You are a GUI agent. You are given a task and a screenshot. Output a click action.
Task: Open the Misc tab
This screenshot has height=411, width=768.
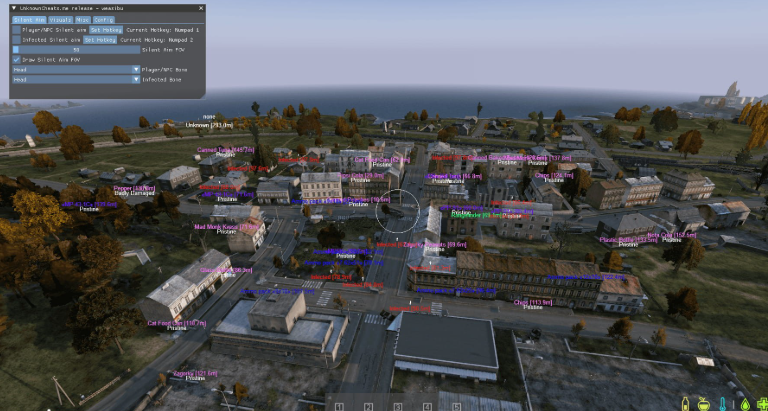click(x=82, y=20)
